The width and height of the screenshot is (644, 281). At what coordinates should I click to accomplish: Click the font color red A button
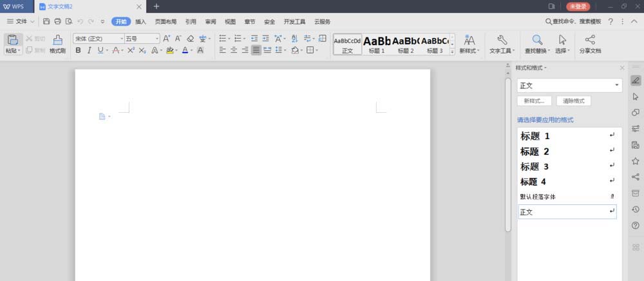click(x=185, y=50)
